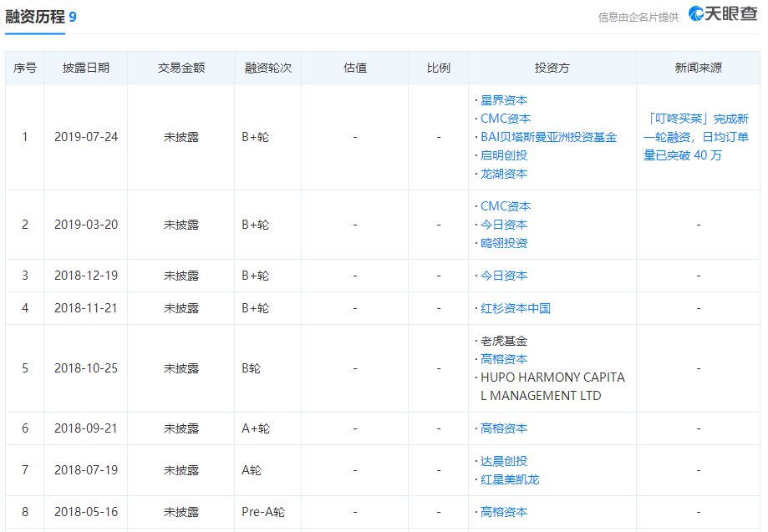The width and height of the screenshot is (768, 532).
Task: Click the 投资方 column header
Action: (x=552, y=68)
